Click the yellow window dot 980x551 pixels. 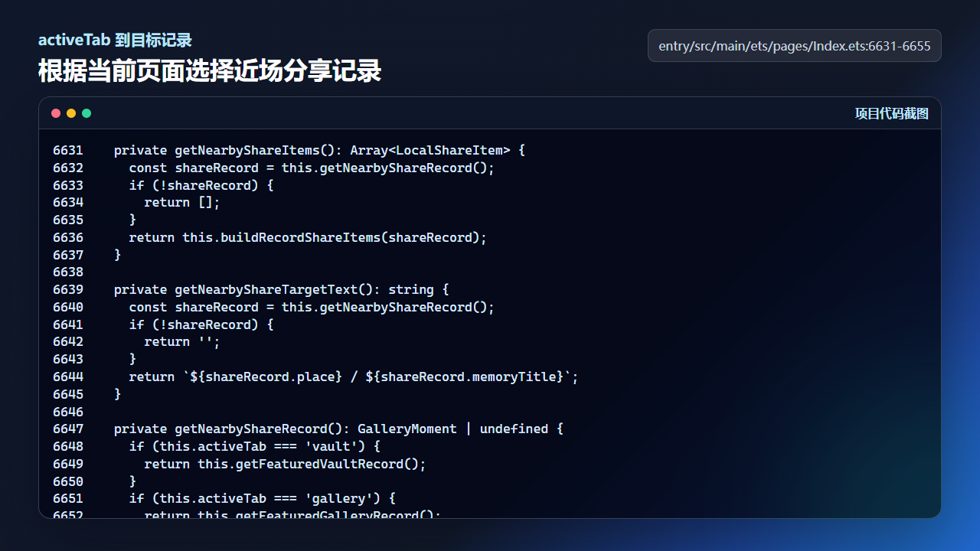click(x=71, y=113)
